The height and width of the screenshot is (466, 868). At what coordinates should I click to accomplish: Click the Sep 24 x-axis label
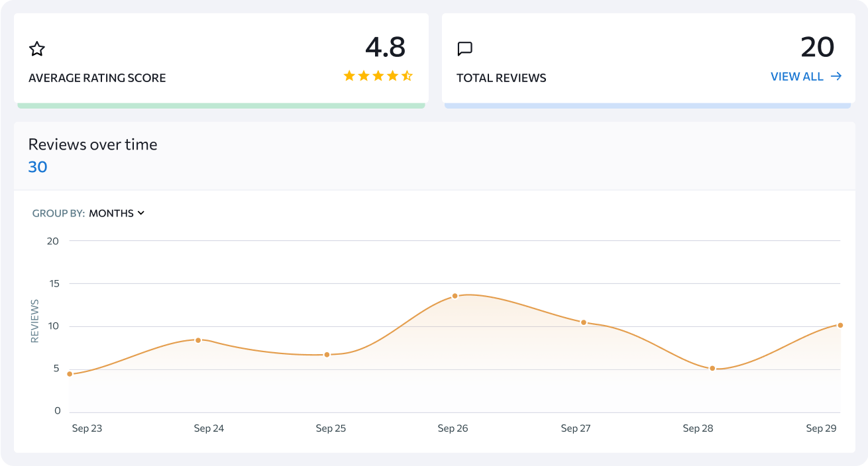pos(209,428)
